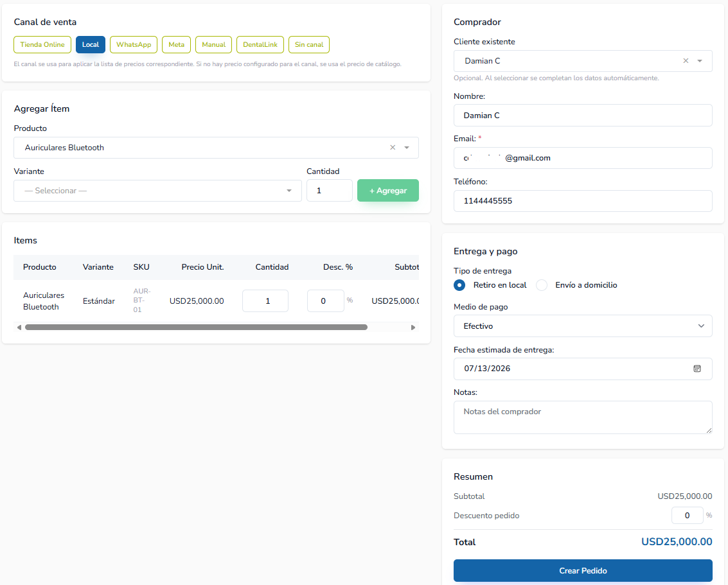Focus the item Desc. % field
Viewport: 728px width, 585px height.
(x=326, y=301)
